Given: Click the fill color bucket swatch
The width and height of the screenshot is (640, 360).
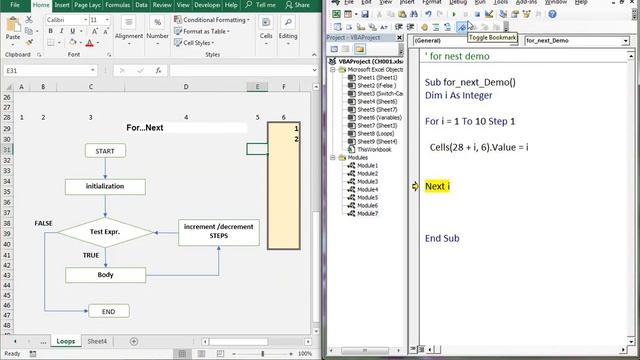Looking at the screenshot, I should coord(73,43).
